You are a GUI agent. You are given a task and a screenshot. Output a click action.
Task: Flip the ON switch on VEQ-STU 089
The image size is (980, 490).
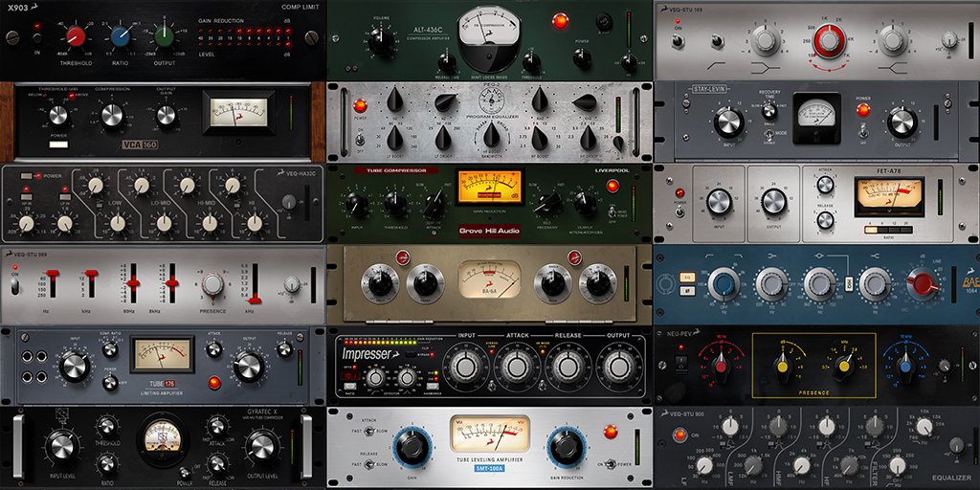15,285
